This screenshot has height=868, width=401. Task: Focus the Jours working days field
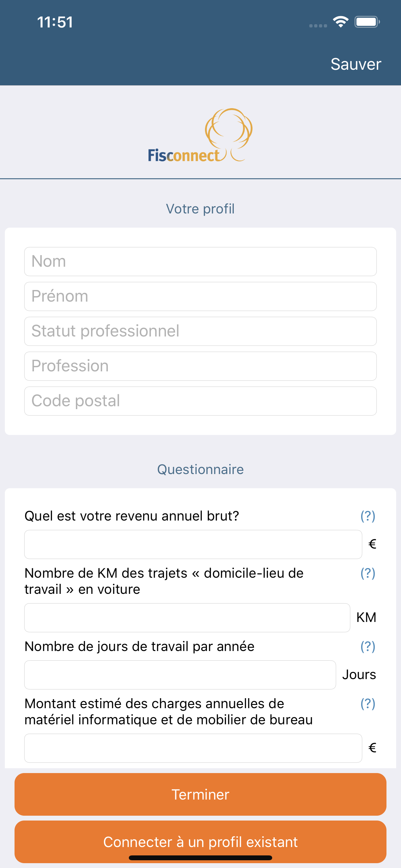coord(180,675)
